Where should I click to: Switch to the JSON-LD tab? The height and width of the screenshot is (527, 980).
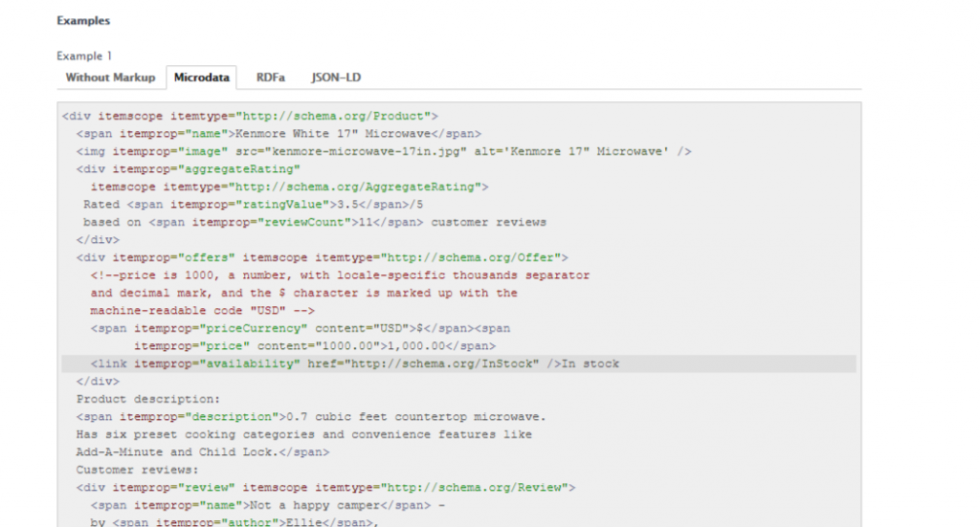pos(336,77)
